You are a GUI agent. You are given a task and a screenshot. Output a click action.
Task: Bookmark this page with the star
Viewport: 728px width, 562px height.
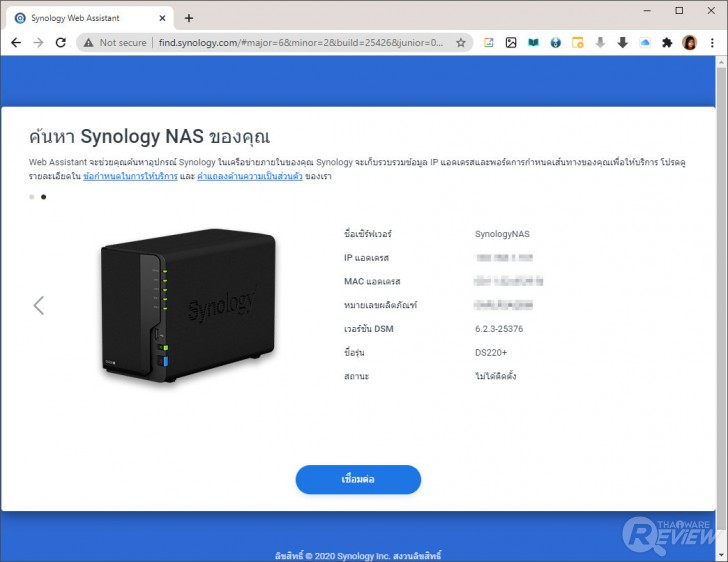(461, 43)
